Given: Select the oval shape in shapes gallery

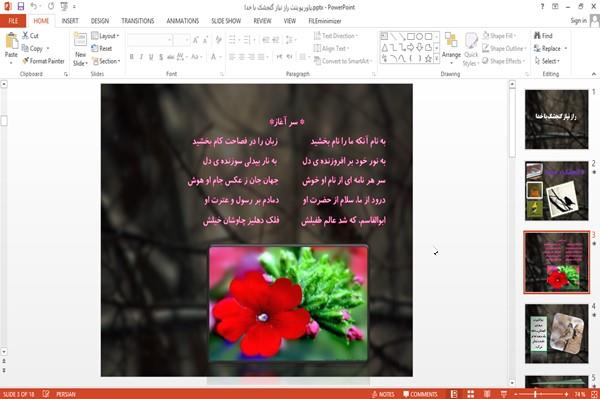Looking at the screenshot, I should [x=419, y=36].
